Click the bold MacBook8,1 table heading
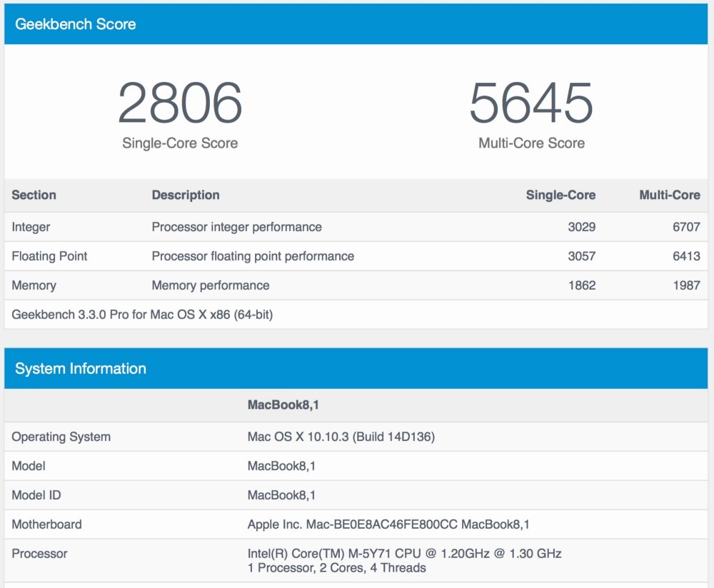Viewport: 714px width, 588px height. pos(283,405)
